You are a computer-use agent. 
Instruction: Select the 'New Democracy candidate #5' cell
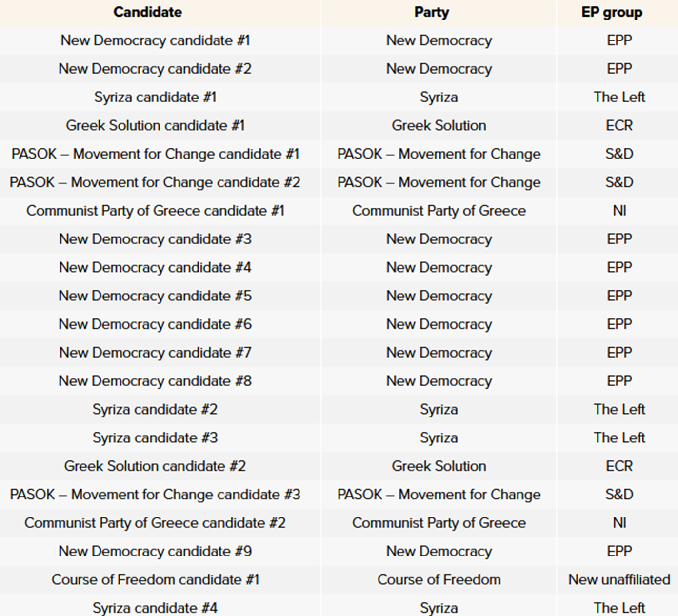click(155, 296)
